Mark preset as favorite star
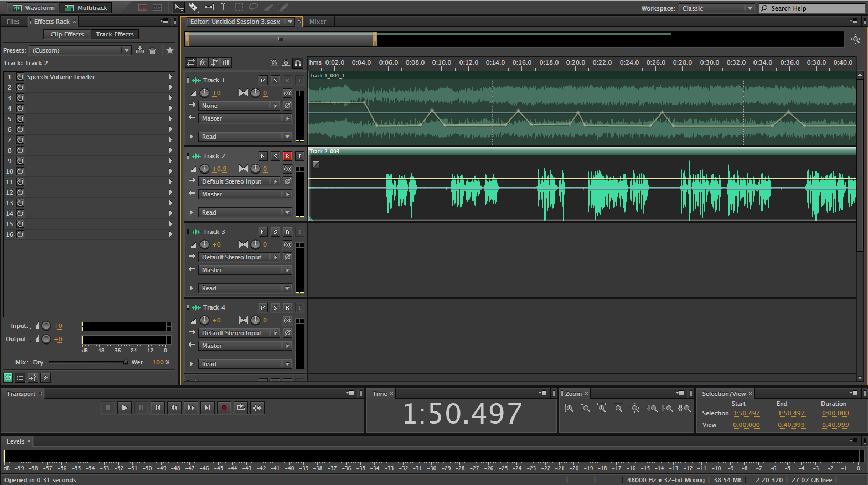This screenshot has width=868, height=485. pos(170,50)
